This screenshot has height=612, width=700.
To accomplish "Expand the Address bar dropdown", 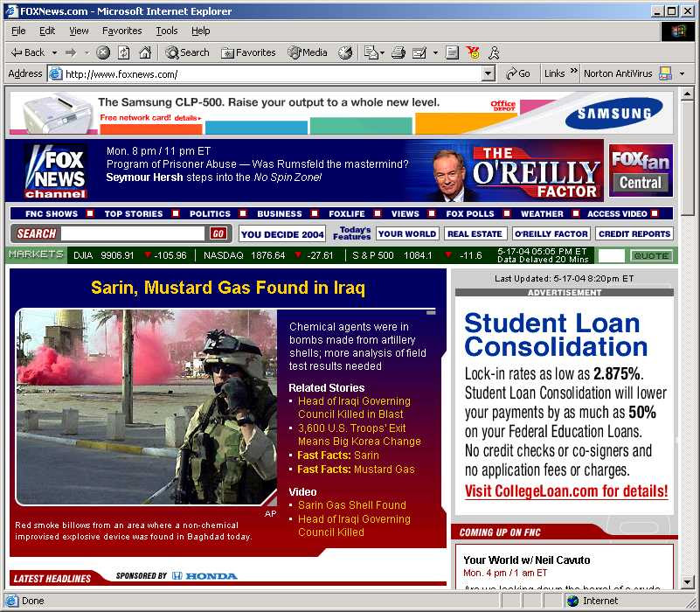I will click(x=489, y=73).
